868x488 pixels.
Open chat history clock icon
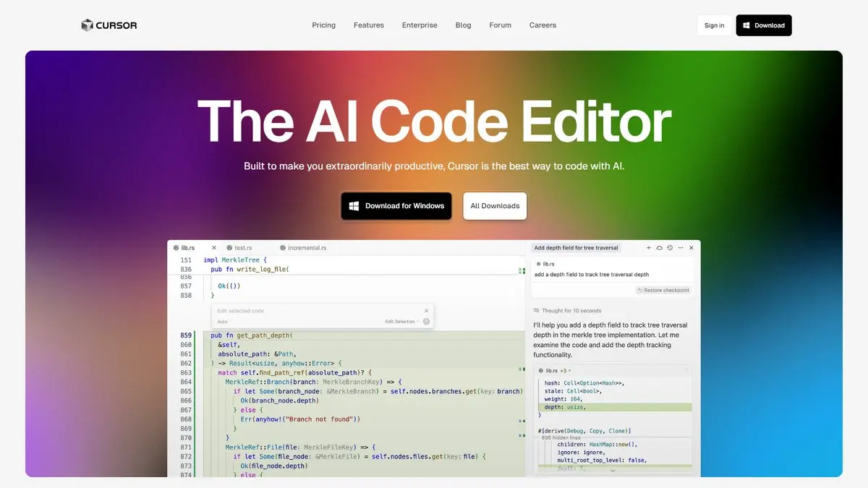click(670, 248)
